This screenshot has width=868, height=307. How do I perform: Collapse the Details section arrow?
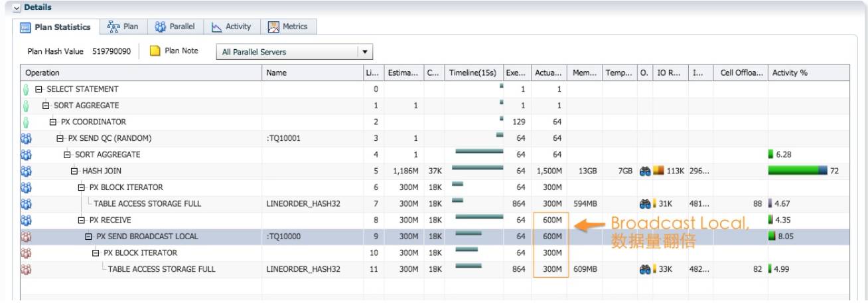[x=17, y=7]
